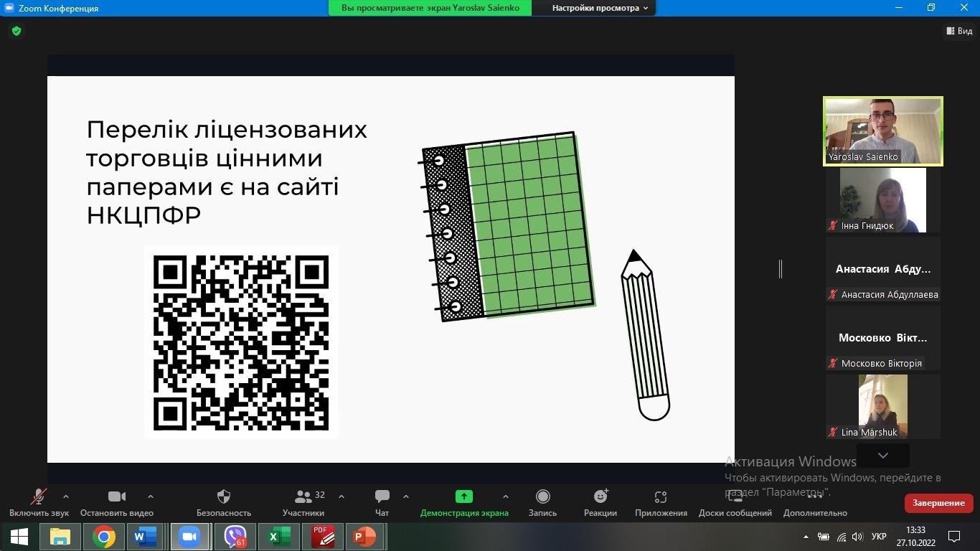Image resolution: width=980 pixels, height=551 pixels.
Task: Open the Вид view menu
Action: tap(959, 31)
